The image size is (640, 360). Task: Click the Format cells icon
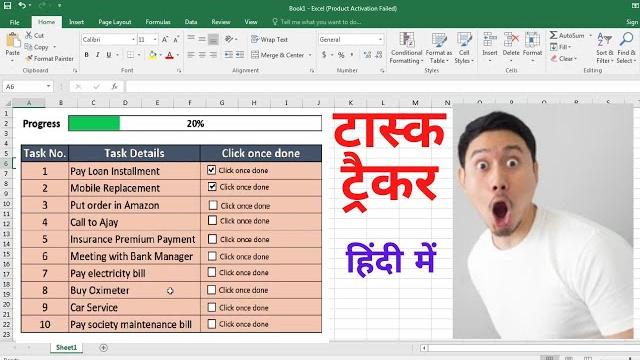pos(532,41)
